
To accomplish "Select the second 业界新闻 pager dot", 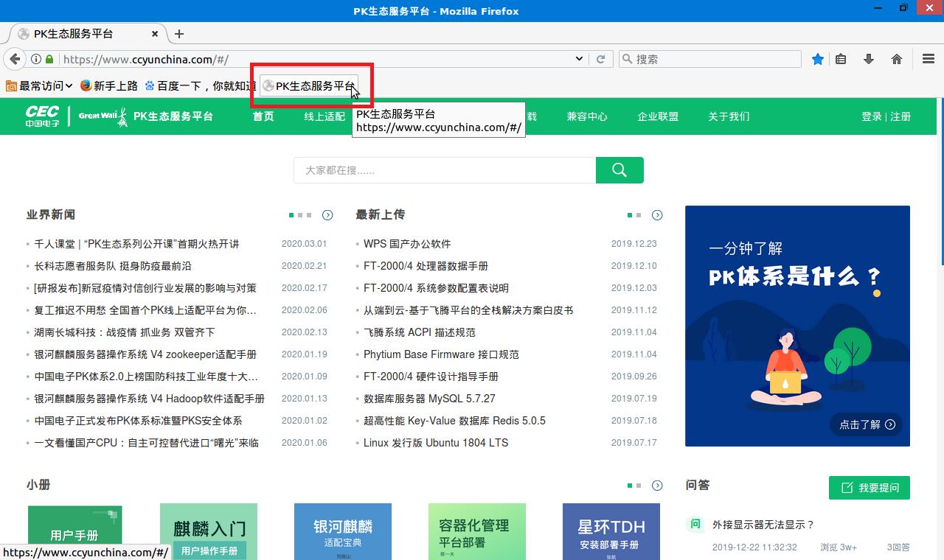I will pyautogui.click(x=302, y=215).
